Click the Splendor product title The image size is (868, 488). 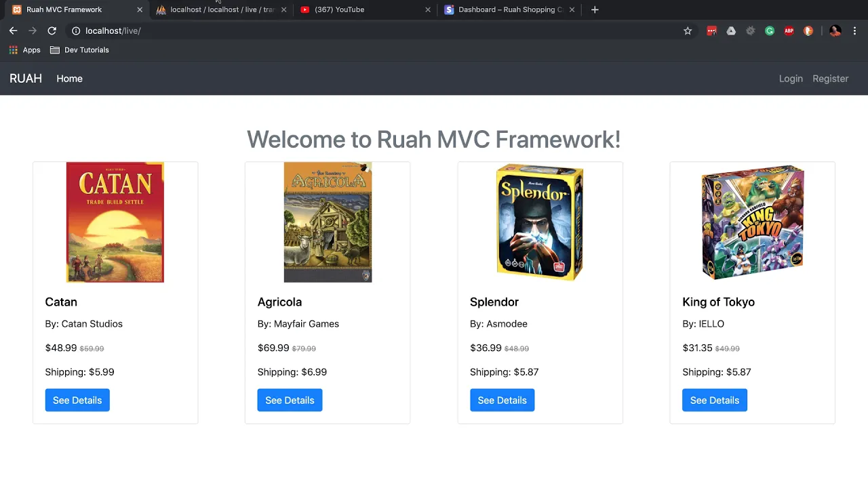click(494, 302)
